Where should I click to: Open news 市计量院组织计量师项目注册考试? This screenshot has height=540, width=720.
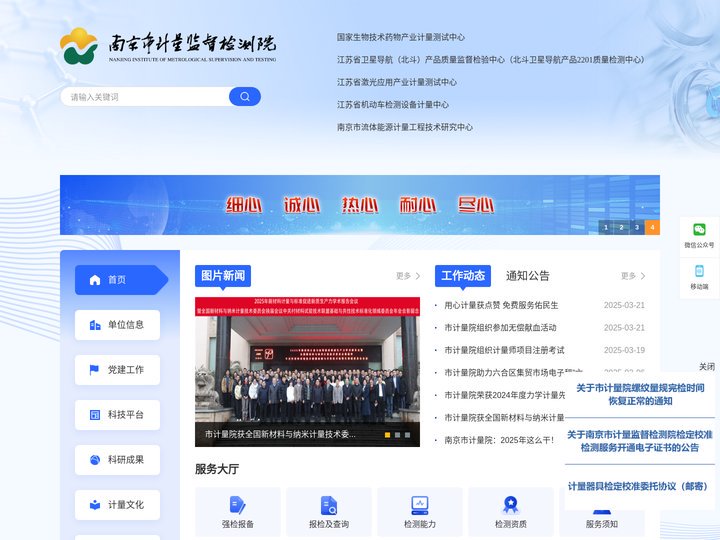(504, 350)
